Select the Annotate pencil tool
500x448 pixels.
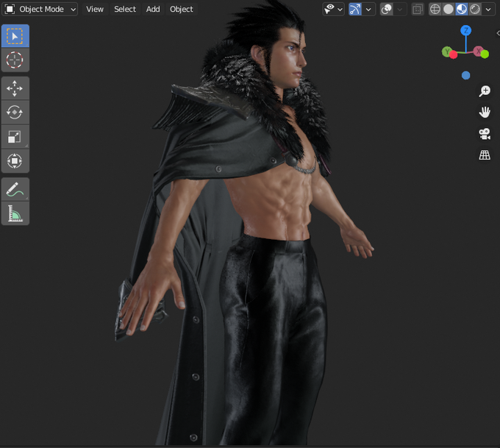point(15,190)
